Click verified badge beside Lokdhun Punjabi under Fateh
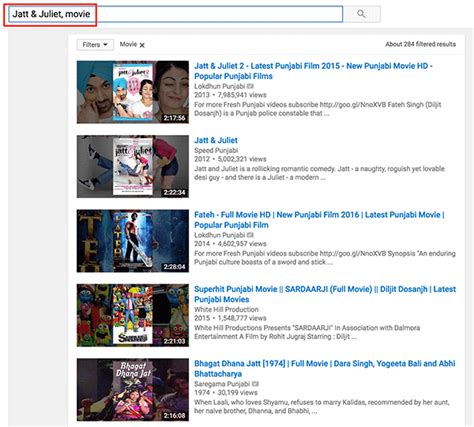This screenshot has height=427, width=474. tap(251, 235)
